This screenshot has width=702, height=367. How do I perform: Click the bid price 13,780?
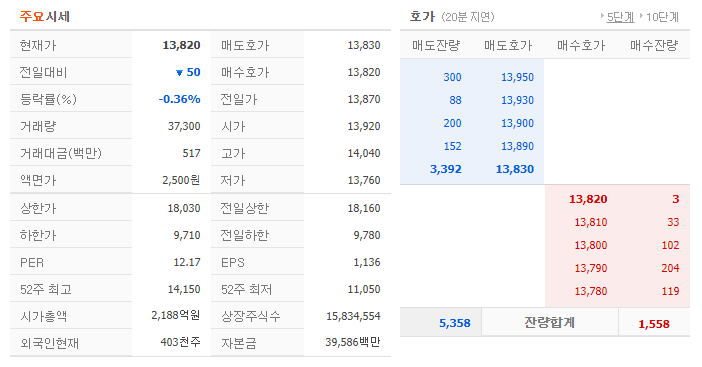point(591,291)
